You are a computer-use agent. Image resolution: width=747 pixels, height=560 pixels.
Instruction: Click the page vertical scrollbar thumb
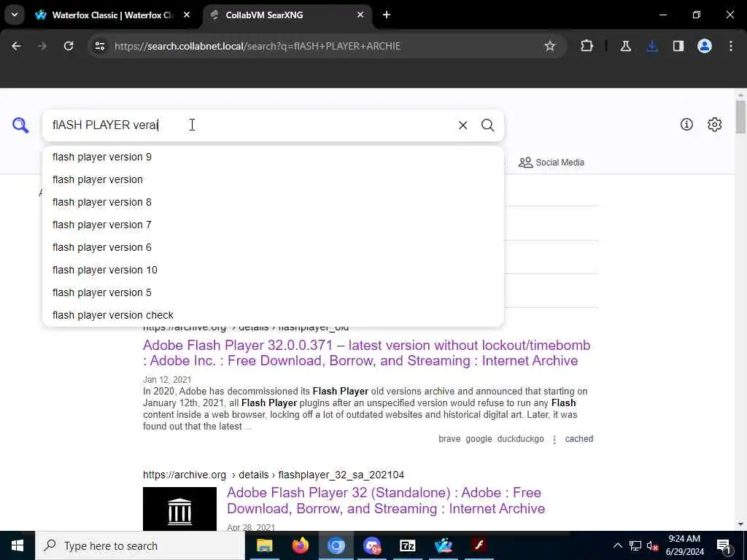[x=740, y=117]
